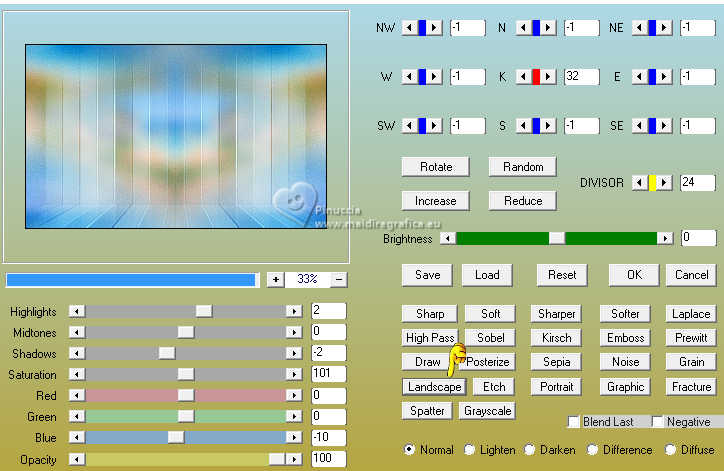The height and width of the screenshot is (471, 724).
Task: Click Green slider right arrow
Action: (x=294, y=417)
